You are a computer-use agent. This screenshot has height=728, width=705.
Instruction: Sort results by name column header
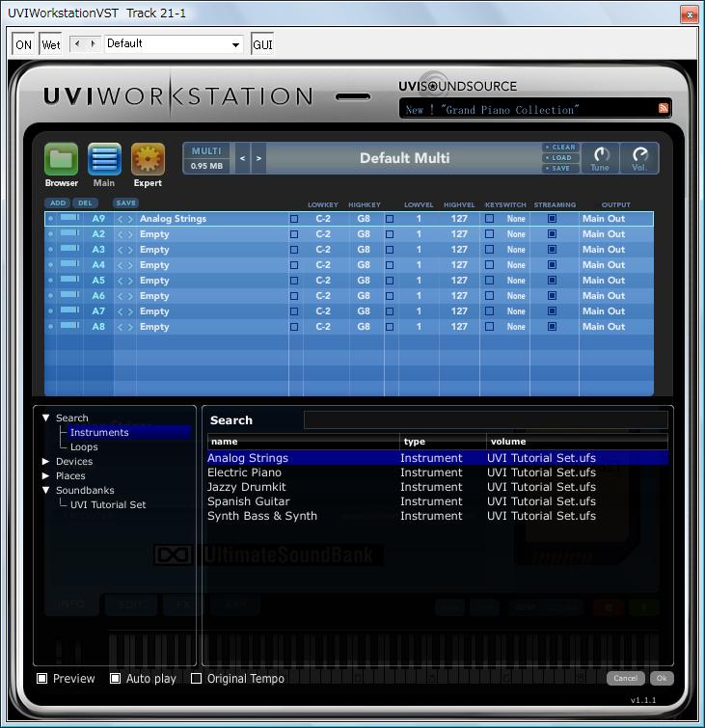pyautogui.click(x=303, y=442)
